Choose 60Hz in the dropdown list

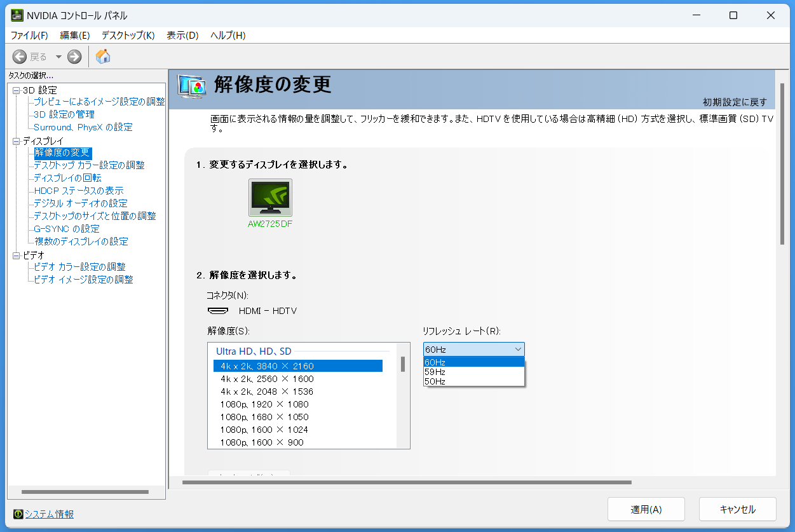pos(474,362)
